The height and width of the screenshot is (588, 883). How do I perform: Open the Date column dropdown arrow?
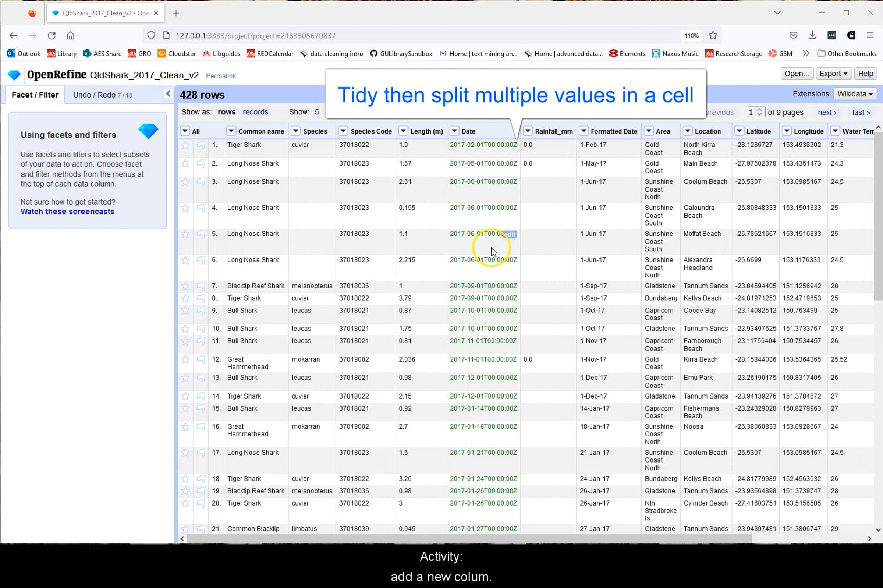454,131
